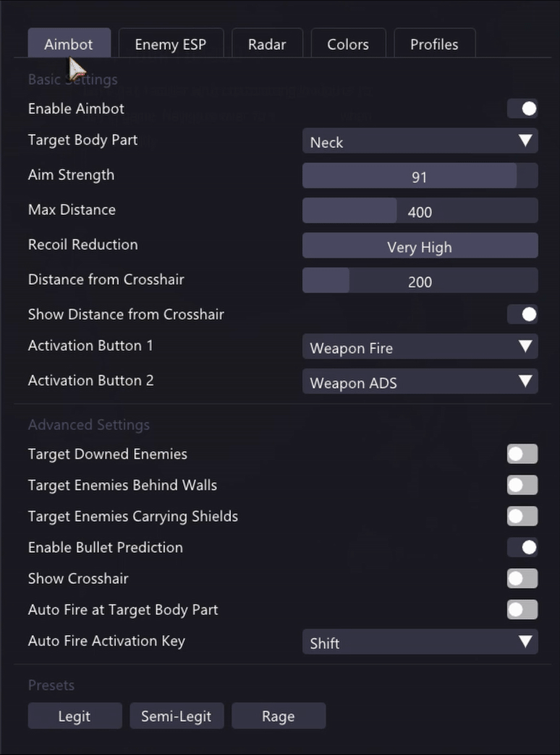Image resolution: width=560 pixels, height=755 pixels.
Task: Click the Recoil Reduction slider
Action: point(420,245)
